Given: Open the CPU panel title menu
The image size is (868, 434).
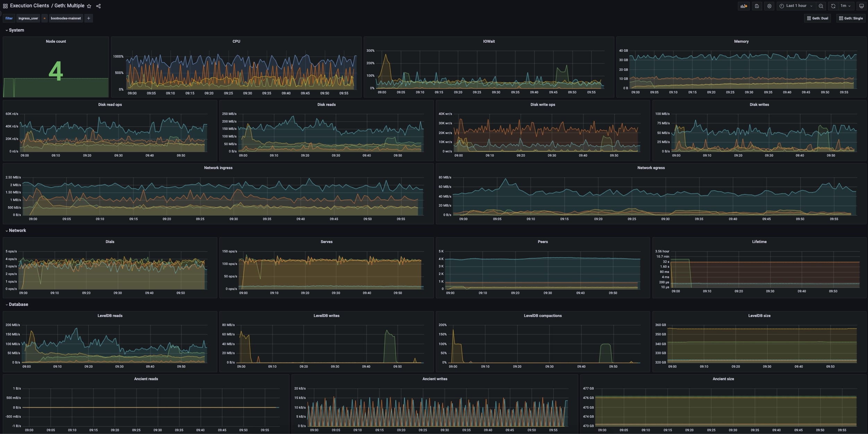Looking at the screenshot, I should [236, 41].
